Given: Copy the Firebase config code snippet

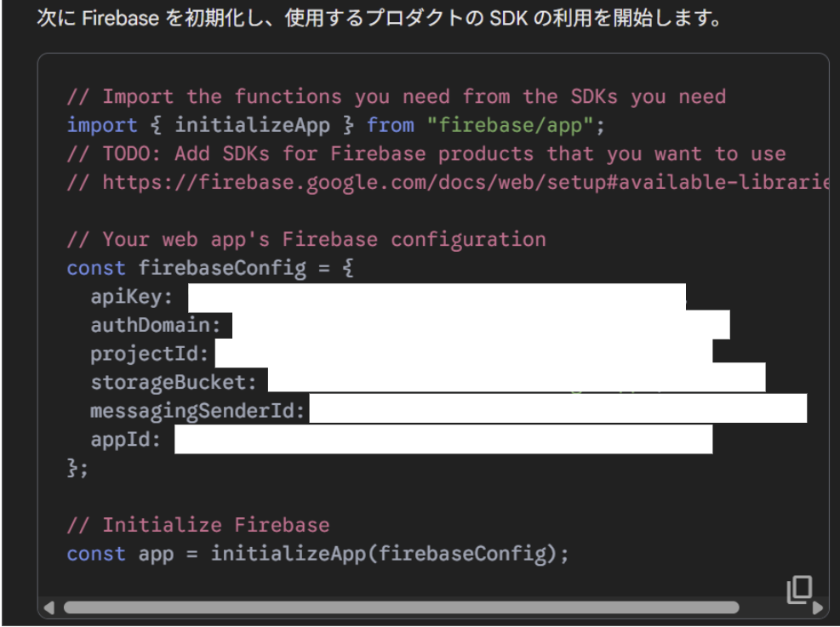Looking at the screenshot, I should 799,590.
